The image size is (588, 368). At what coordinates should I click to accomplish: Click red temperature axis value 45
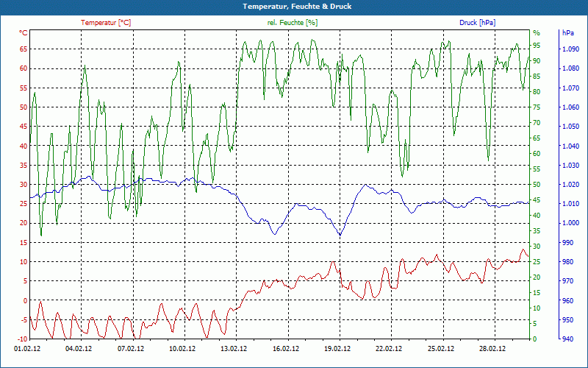(24, 126)
